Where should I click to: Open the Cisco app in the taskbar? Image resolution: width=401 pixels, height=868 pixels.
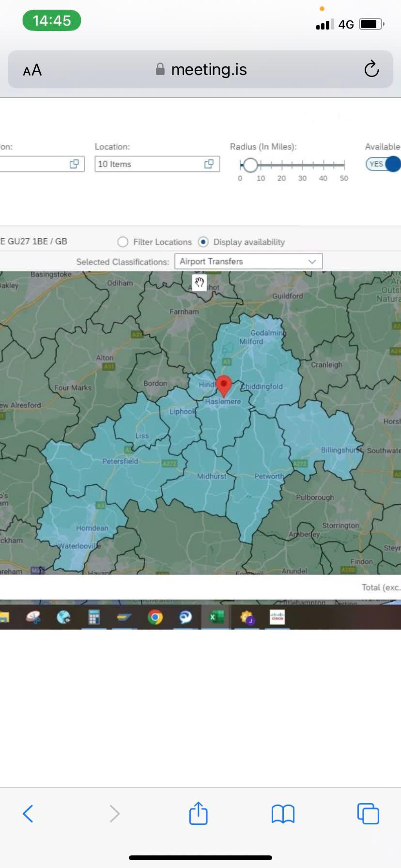pos(277,617)
